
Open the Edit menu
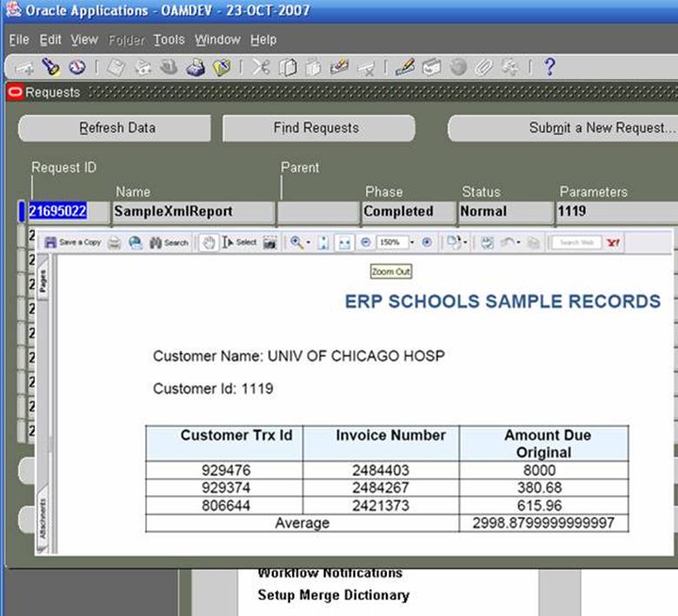50,40
